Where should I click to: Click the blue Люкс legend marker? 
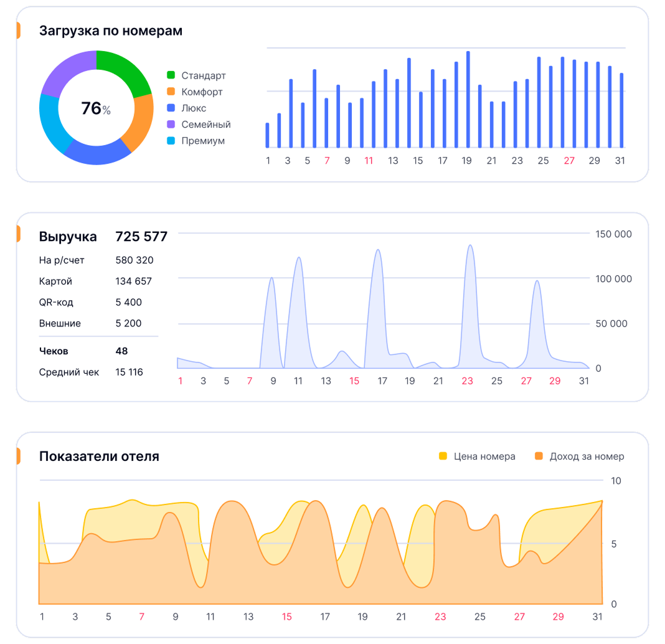171,108
